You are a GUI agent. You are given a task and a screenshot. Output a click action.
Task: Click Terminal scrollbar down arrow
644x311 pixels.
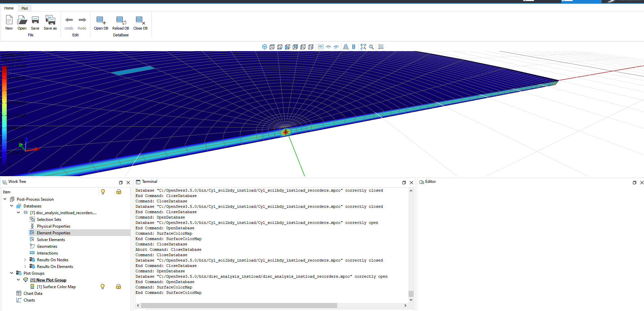(x=411, y=300)
